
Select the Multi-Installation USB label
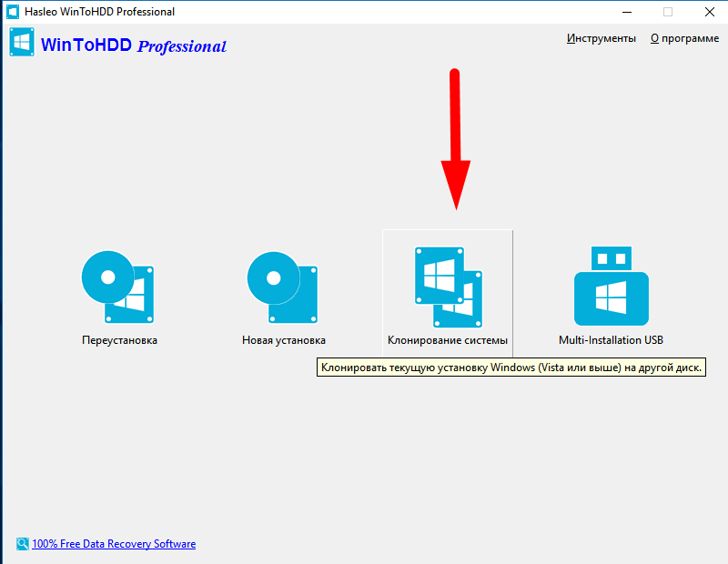[x=611, y=340]
